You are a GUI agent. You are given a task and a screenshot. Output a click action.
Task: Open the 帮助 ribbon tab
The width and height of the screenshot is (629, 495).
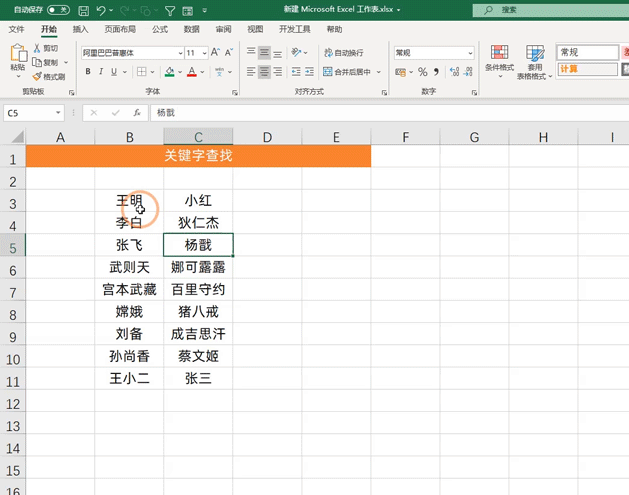(x=334, y=29)
